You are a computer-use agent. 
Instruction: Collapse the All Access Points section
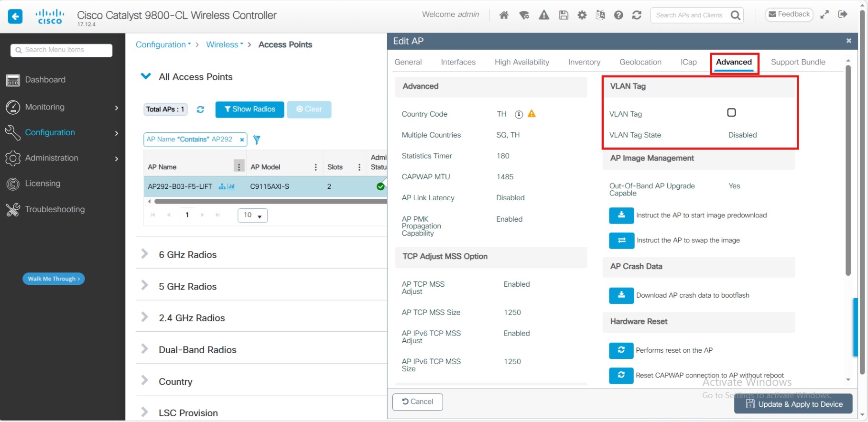(146, 76)
